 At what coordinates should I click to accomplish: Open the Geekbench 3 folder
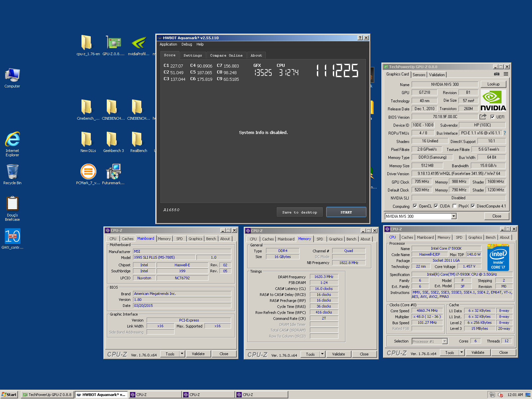pos(113,142)
